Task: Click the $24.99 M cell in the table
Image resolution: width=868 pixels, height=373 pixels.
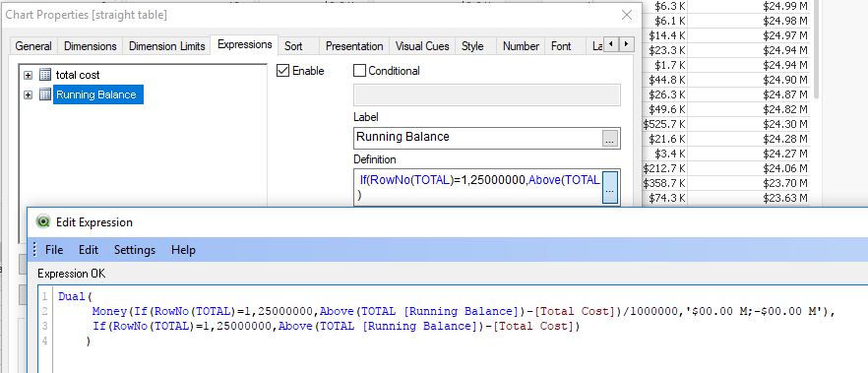Action: pos(785,6)
